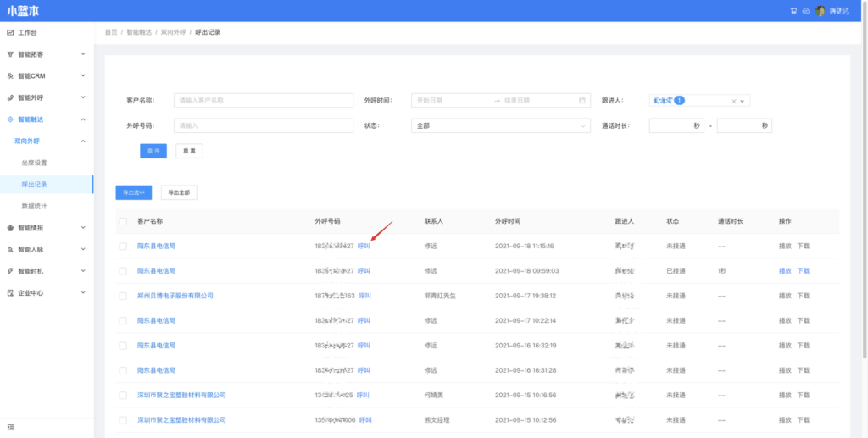
Task: Toggle the select-all checkbox in table header
Action: [123, 221]
